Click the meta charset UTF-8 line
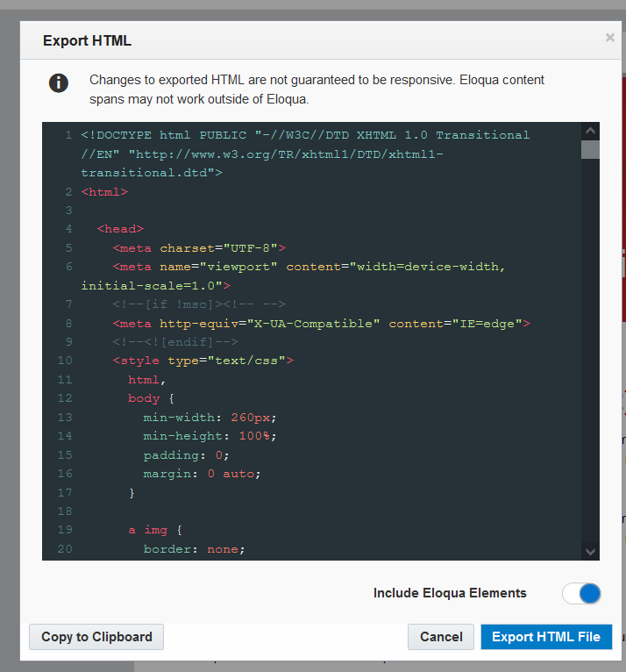Image resolution: width=626 pixels, height=672 pixels. (x=199, y=248)
